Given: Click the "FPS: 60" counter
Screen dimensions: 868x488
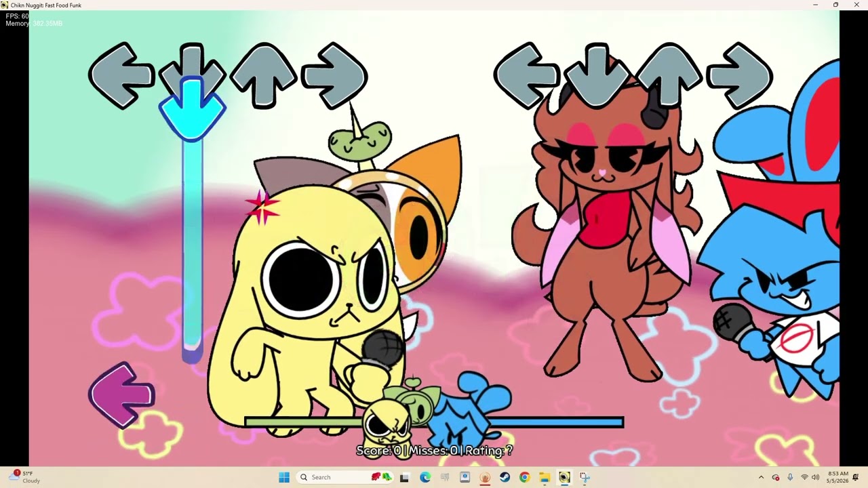Looking at the screenshot, I should click(x=17, y=16).
